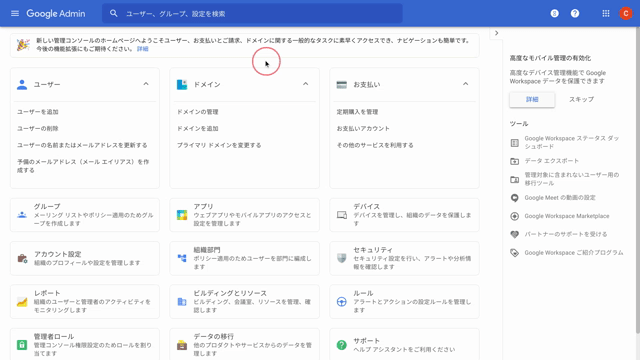
Task: Click the Google Meet settings icon
Action: tap(514, 198)
